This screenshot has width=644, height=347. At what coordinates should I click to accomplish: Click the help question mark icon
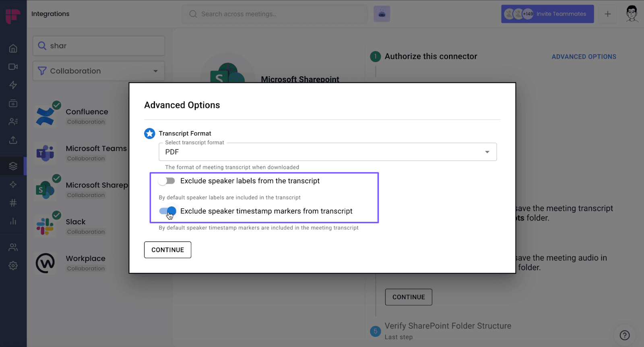625,335
